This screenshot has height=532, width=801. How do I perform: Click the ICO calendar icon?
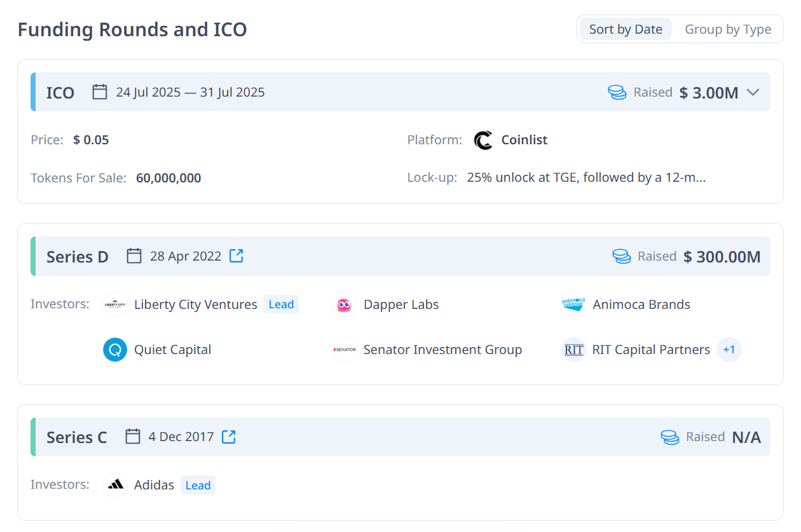point(100,92)
